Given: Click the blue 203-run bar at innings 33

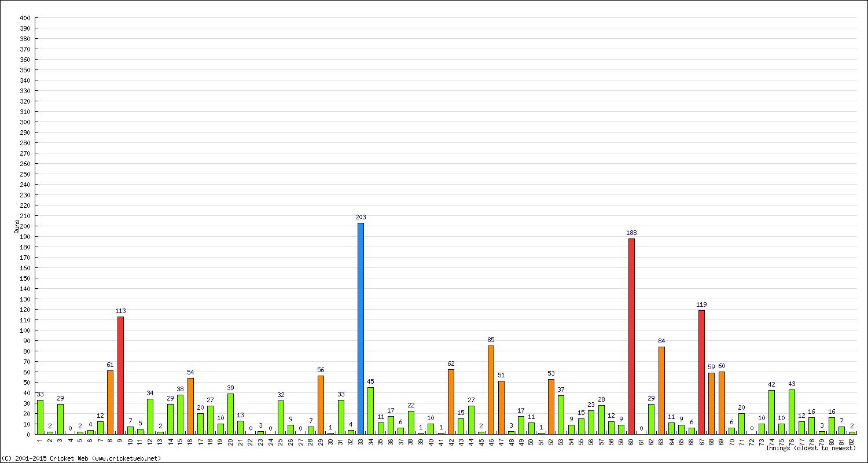Looking at the screenshot, I should [361, 328].
